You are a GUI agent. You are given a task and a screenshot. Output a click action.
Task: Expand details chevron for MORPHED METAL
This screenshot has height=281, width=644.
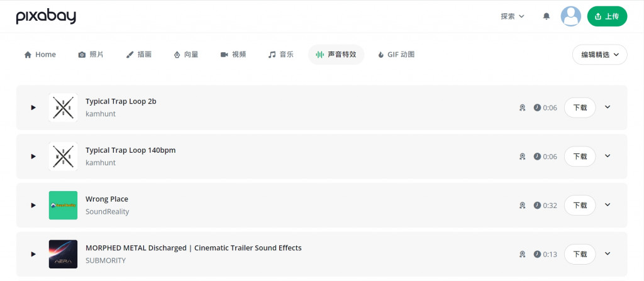608,254
